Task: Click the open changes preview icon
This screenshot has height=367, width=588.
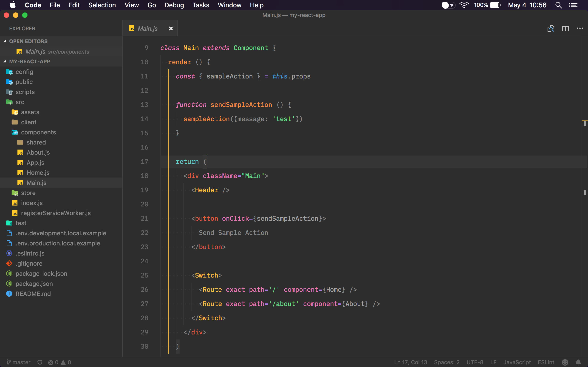Action: (x=551, y=29)
